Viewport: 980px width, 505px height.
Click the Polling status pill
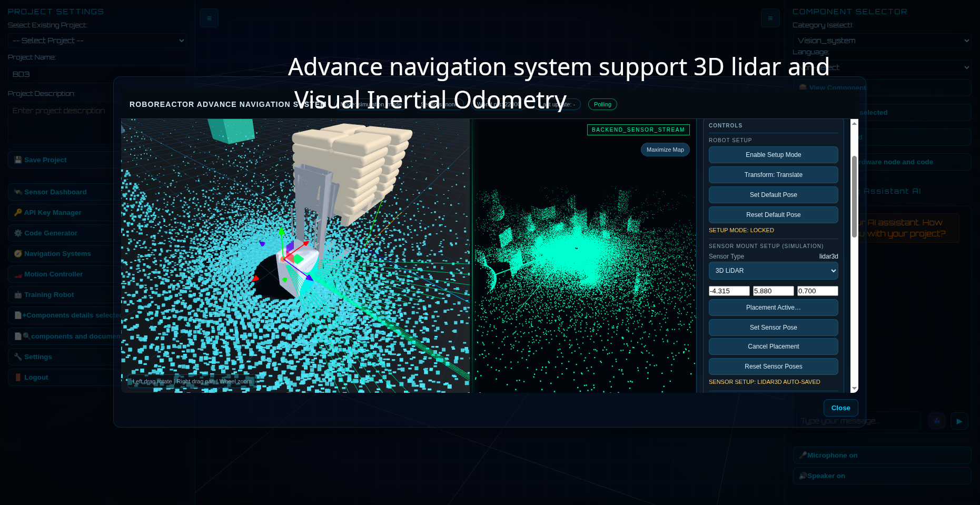(x=602, y=104)
